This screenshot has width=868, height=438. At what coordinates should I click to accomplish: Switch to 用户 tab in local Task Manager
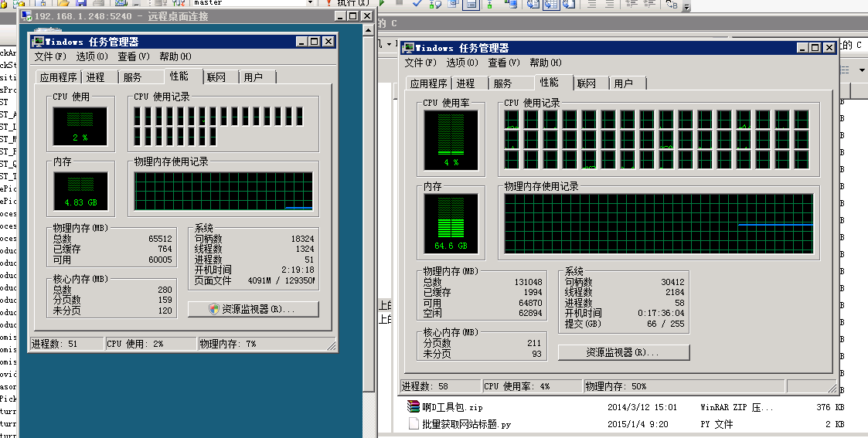click(627, 83)
